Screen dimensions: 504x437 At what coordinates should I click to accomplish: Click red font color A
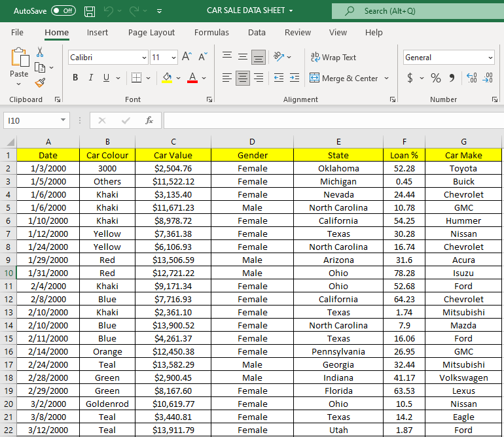(192, 77)
